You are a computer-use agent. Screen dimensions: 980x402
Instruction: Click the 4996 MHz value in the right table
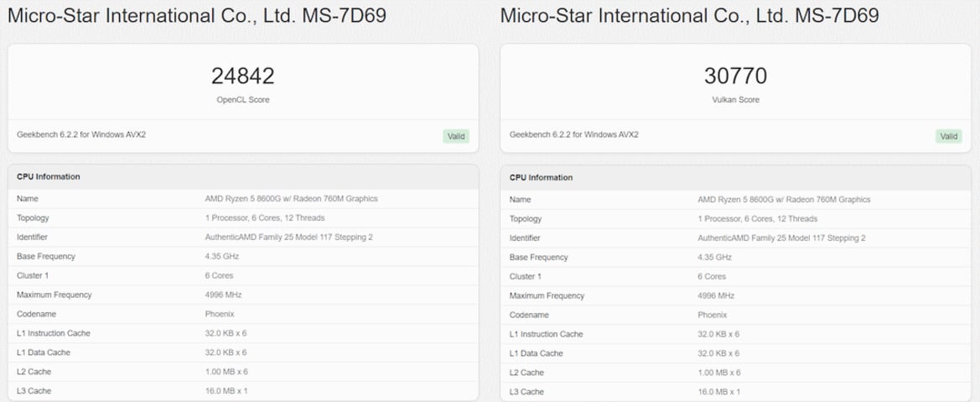pos(716,295)
